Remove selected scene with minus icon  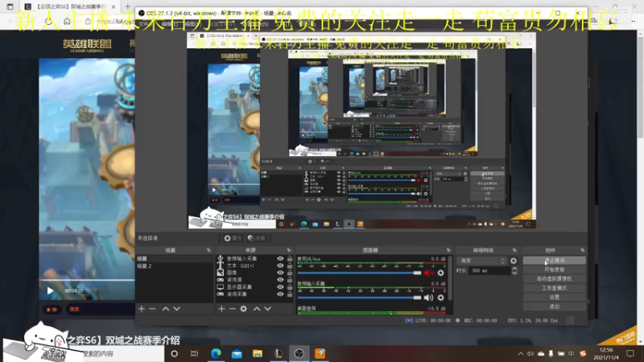pyautogui.click(x=152, y=309)
